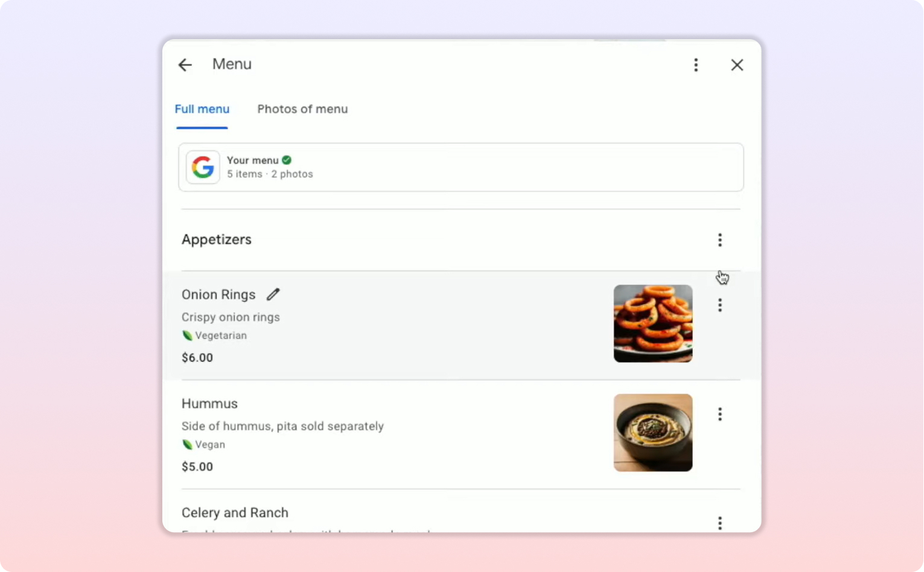Viewport: 924px width, 572px height.
Task: Open the Onion Rings photo thumbnail
Action: (653, 323)
